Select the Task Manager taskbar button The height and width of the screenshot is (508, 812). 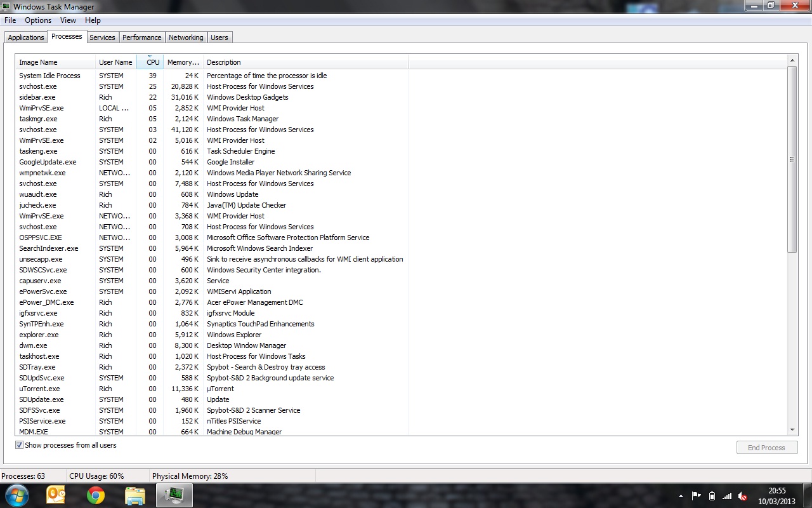174,495
